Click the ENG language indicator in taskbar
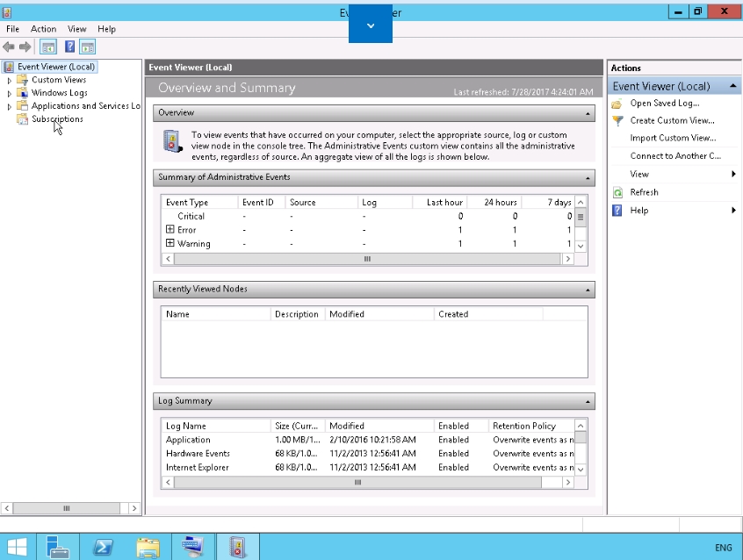Viewport: 743px width, 560px height. (x=724, y=548)
